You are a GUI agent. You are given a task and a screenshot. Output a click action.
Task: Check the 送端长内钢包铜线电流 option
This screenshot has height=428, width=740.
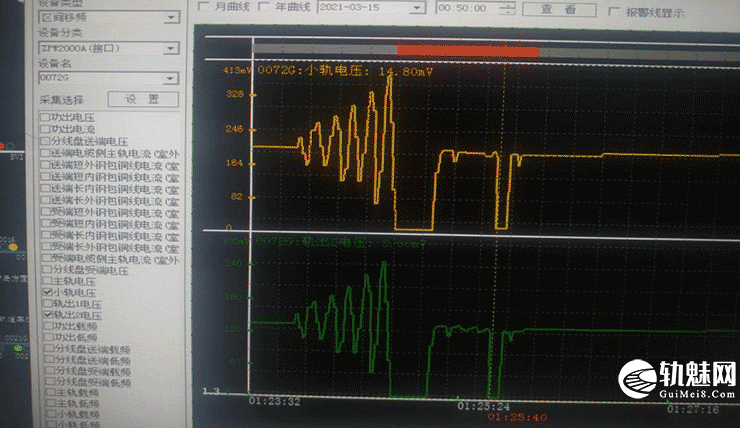(45, 188)
